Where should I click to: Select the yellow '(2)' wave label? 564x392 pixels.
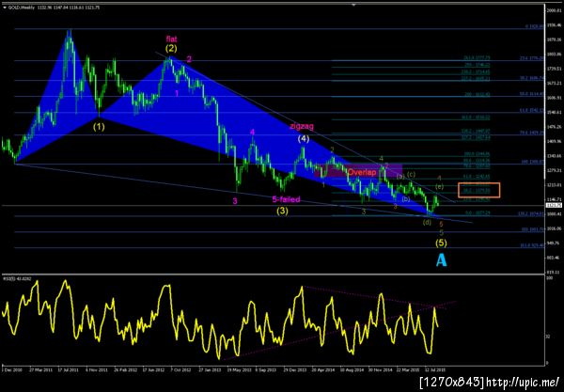tap(171, 48)
